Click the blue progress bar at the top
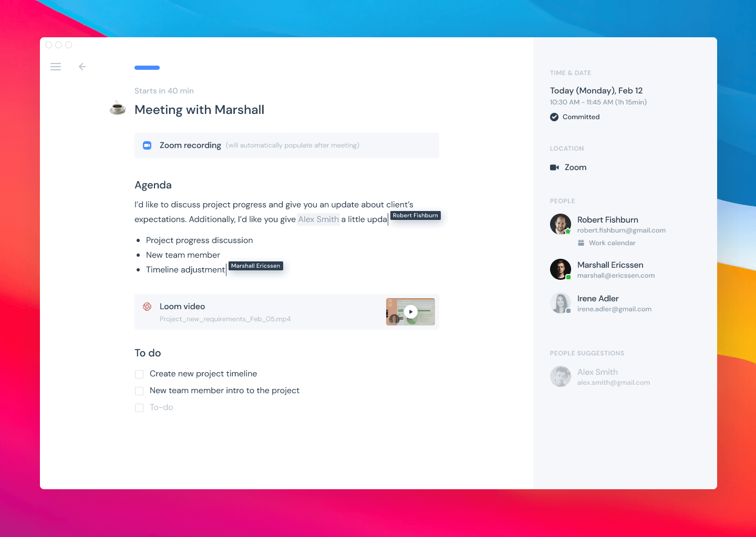 147,67
